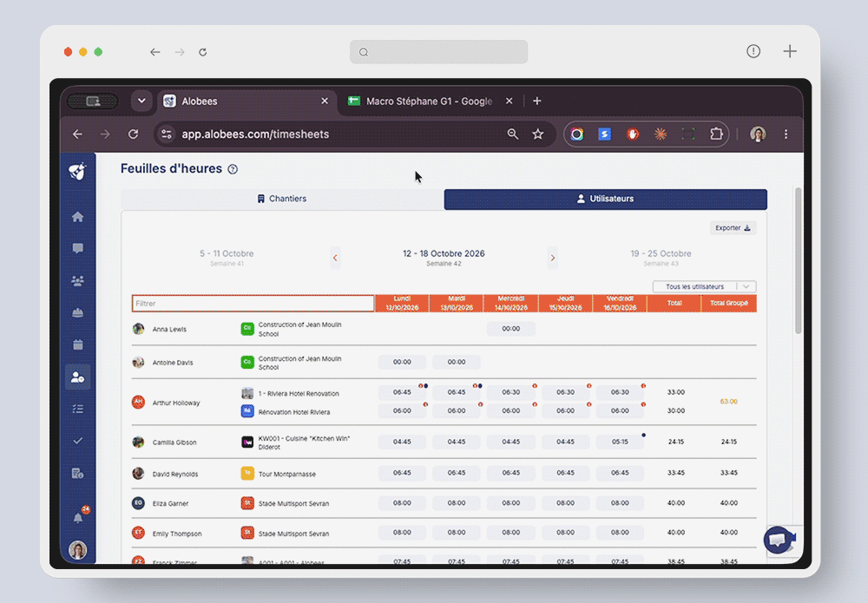Image resolution: width=868 pixels, height=603 pixels.
Task: Open the Chrome three-dot menu
Action: click(x=786, y=134)
